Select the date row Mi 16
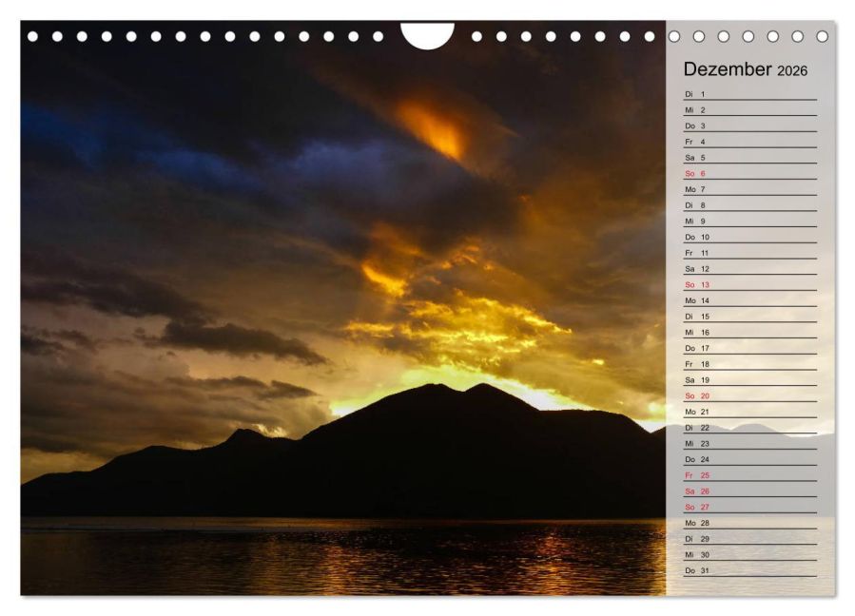Image resolution: width=855 pixels, height=616 pixels. pyautogui.click(x=750, y=332)
